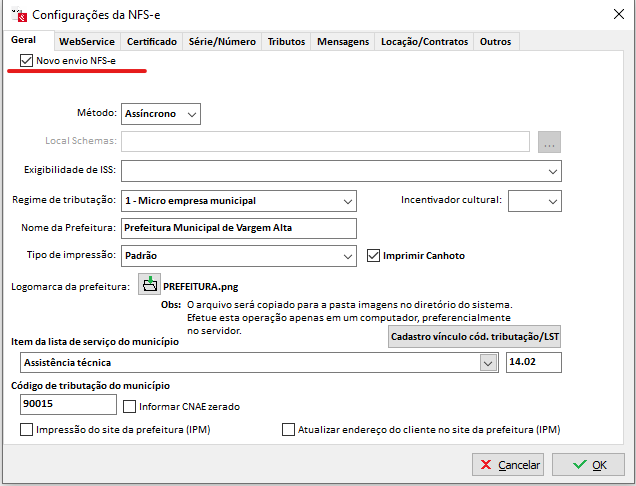Enable Informar CNAE zerado
This screenshot has width=636, height=486.
coord(130,406)
